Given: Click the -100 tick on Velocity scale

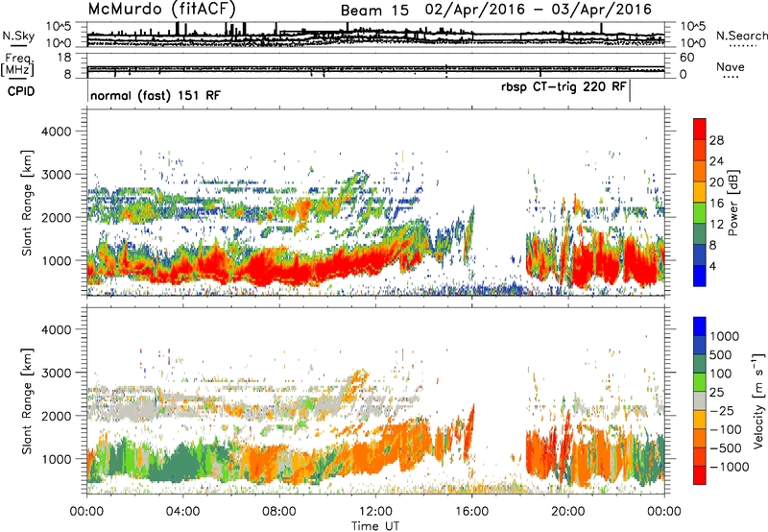Looking at the screenshot, I should 726,429.
